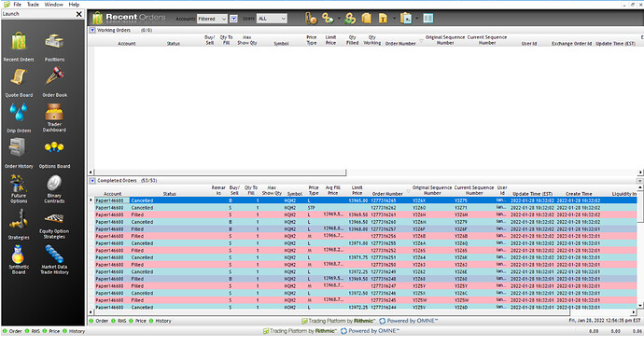The image size is (644, 345).
Task: Click the Status column header in Completed Orders
Action: [x=169, y=194]
